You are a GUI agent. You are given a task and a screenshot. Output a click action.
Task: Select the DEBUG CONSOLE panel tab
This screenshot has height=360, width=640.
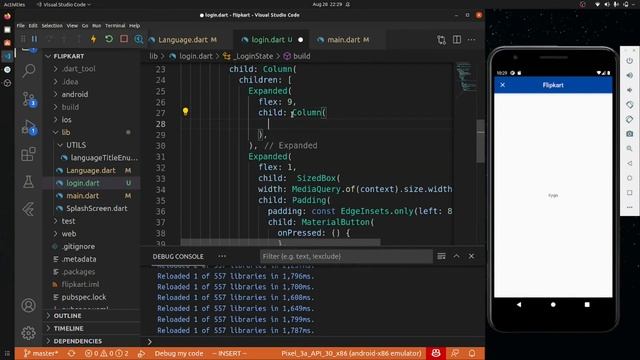pos(178,256)
